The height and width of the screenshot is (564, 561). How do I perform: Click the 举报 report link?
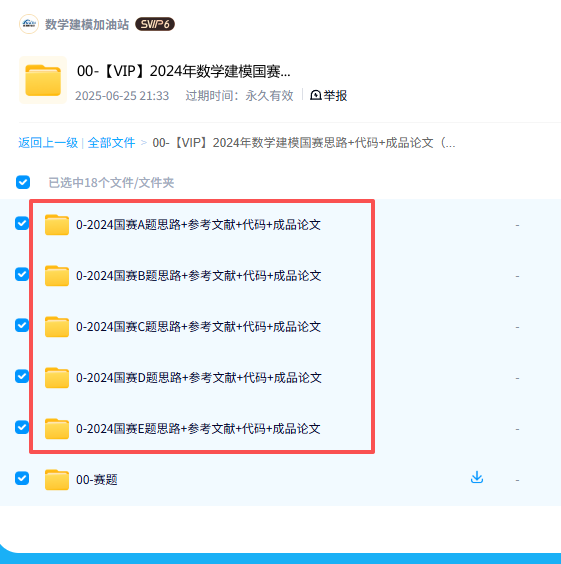coord(328,96)
